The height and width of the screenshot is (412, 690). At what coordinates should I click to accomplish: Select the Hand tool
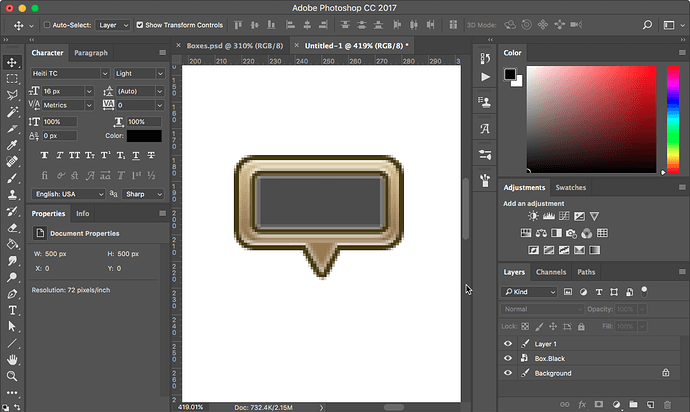pyautogui.click(x=12, y=359)
